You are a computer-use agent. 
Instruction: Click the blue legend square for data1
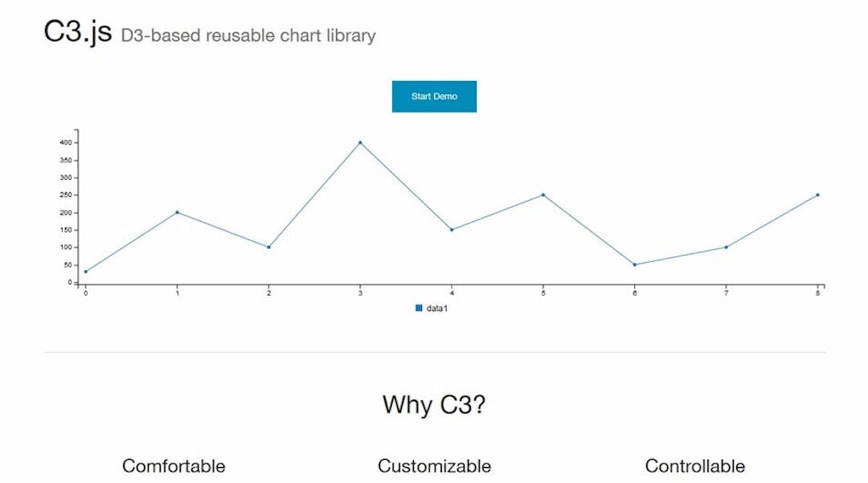point(418,307)
